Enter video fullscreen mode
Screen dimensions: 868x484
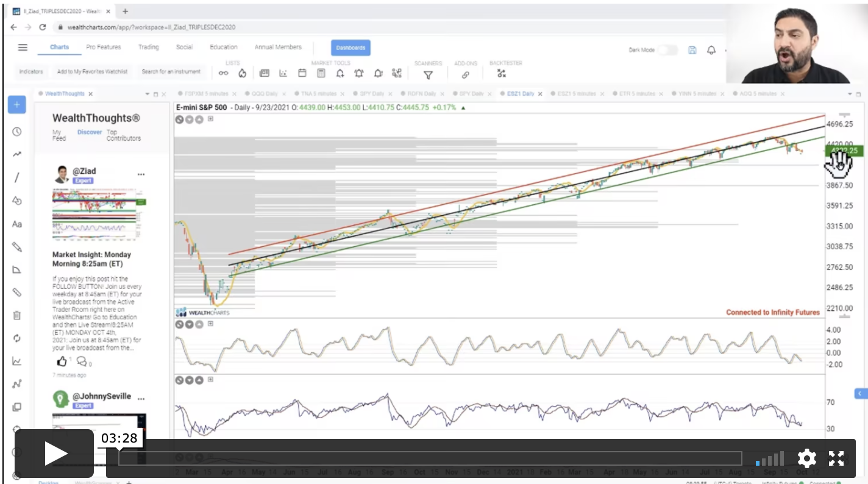click(x=836, y=458)
